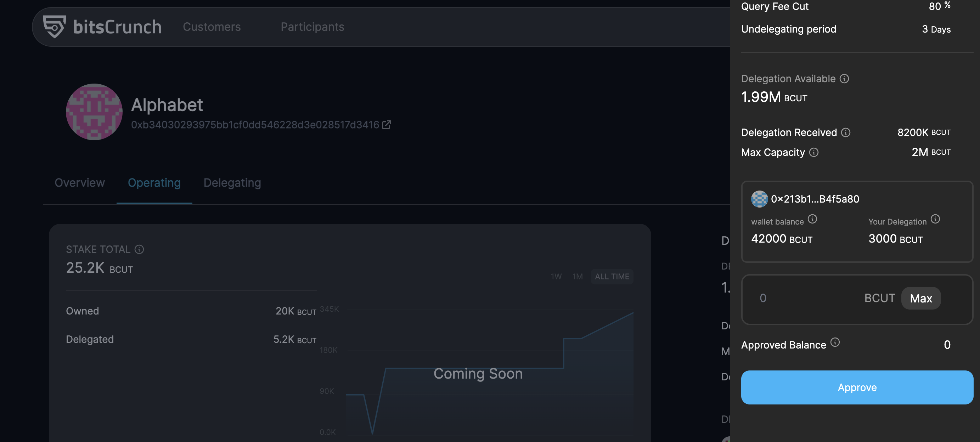
Task: Open the Participants menu
Action: point(312,27)
